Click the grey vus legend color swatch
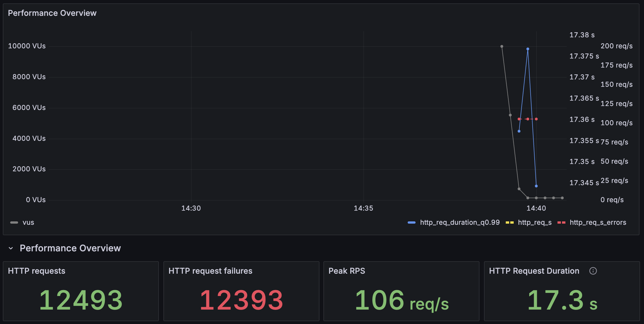 (14, 223)
